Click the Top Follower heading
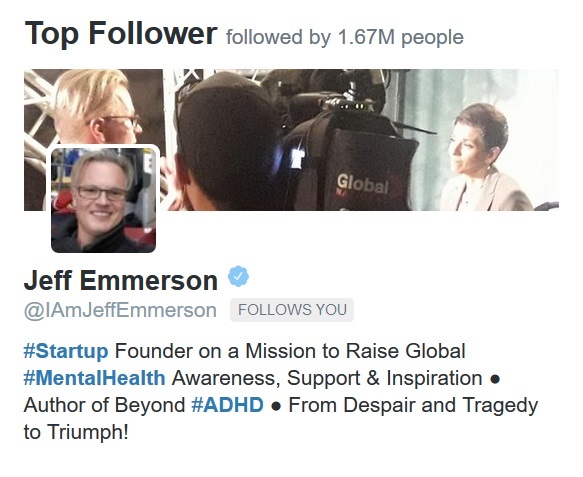The width and height of the screenshot is (583, 477). click(121, 33)
